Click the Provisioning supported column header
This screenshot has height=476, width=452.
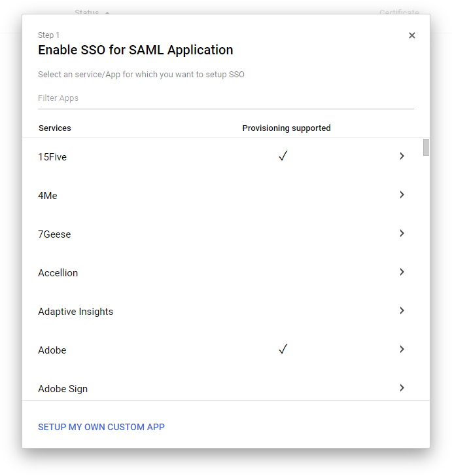pyautogui.click(x=287, y=128)
